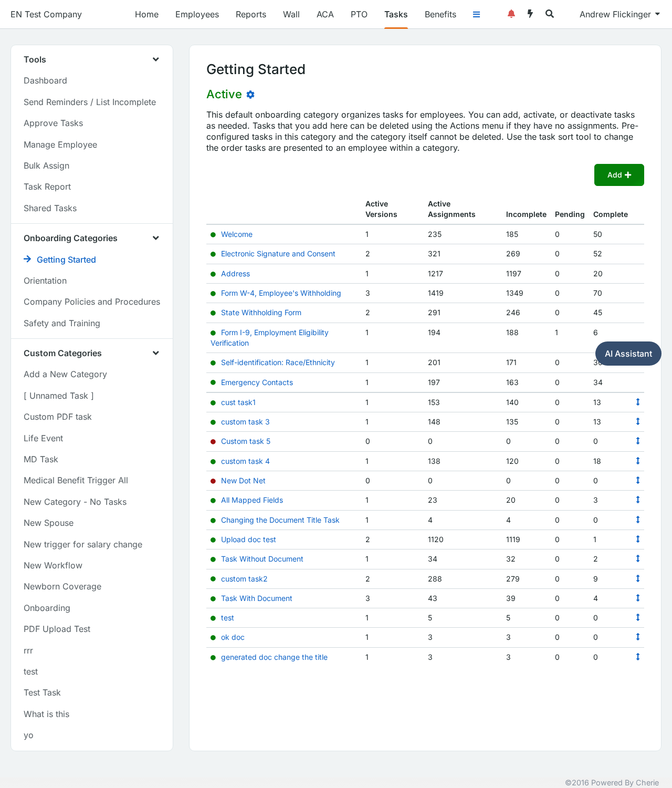Open the PTO tab

(359, 14)
